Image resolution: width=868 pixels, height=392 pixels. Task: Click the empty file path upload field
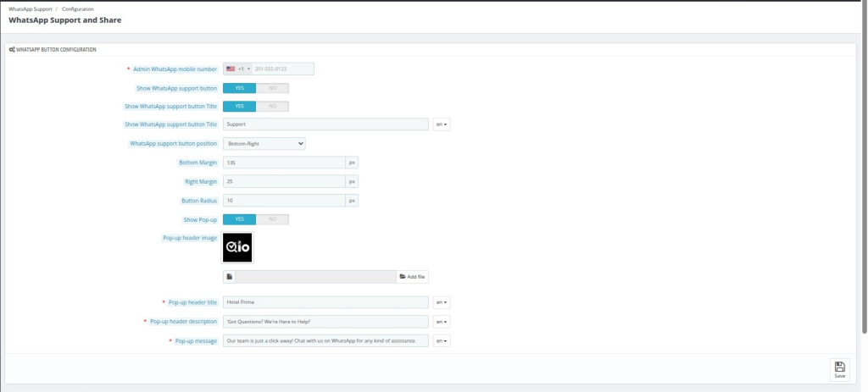point(316,277)
